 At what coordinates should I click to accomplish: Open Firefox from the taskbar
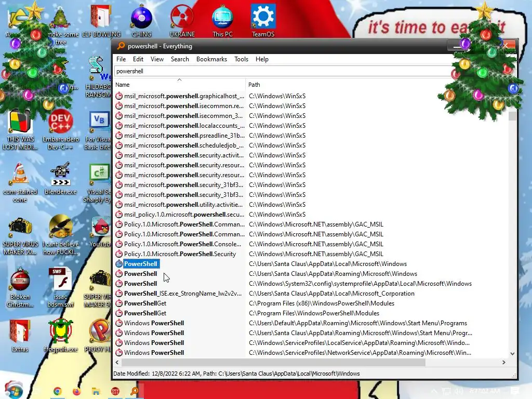[x=77, y=392]
